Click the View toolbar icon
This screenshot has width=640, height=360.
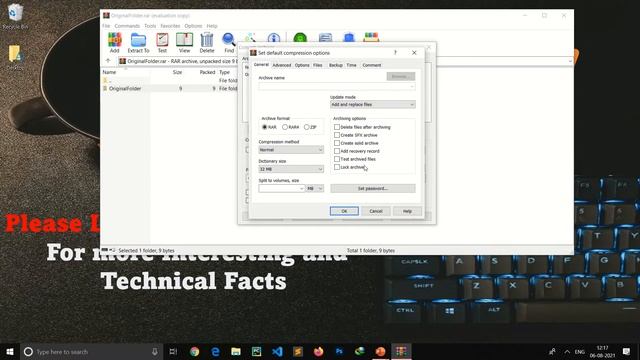pyautogui.click(x=184, y=42)
